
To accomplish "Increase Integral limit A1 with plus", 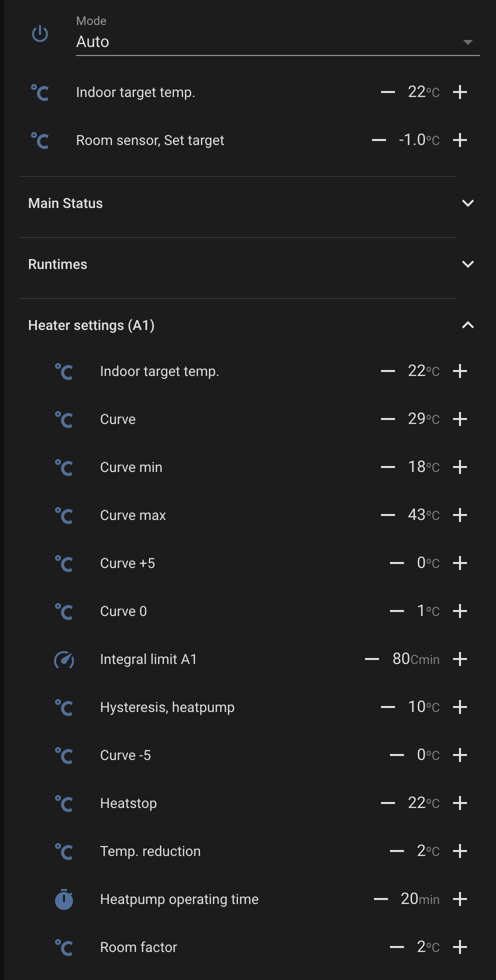I will [460, 659].
